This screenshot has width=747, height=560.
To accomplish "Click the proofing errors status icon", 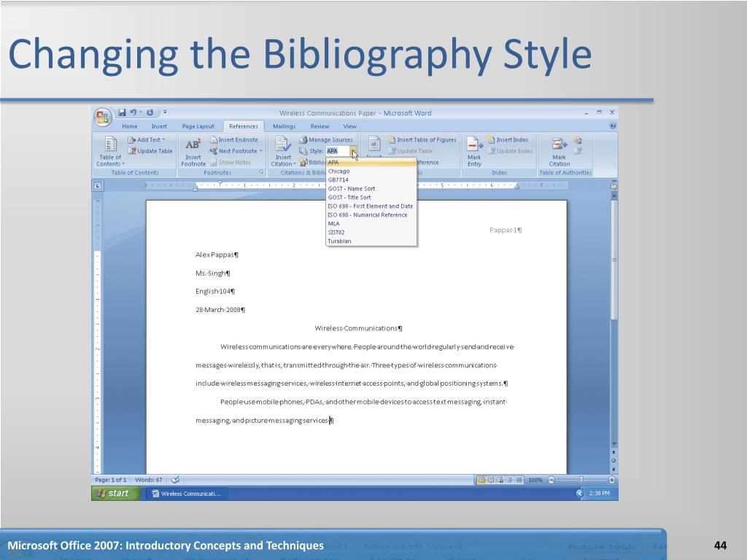I will pyautogui.click(x=175, y=480).
